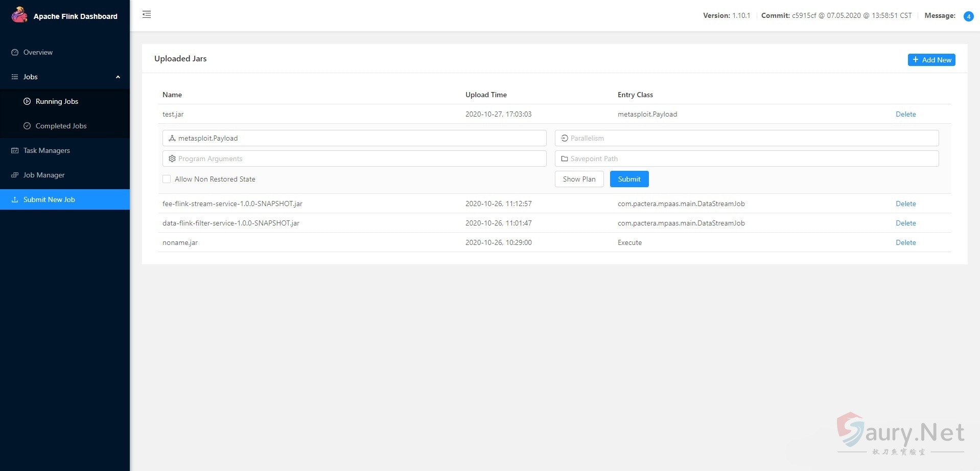
Task: Delete the test.jar entry
Action: pos(905,114)
